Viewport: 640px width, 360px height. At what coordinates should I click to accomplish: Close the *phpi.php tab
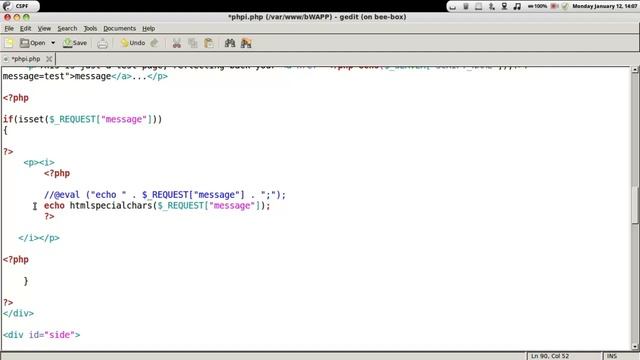pos(49,59)
